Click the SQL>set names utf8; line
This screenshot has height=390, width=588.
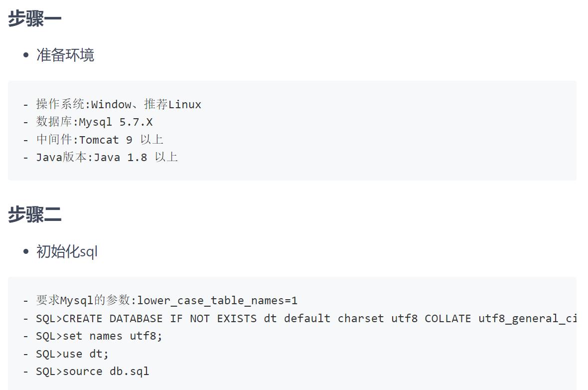(99, 336)
